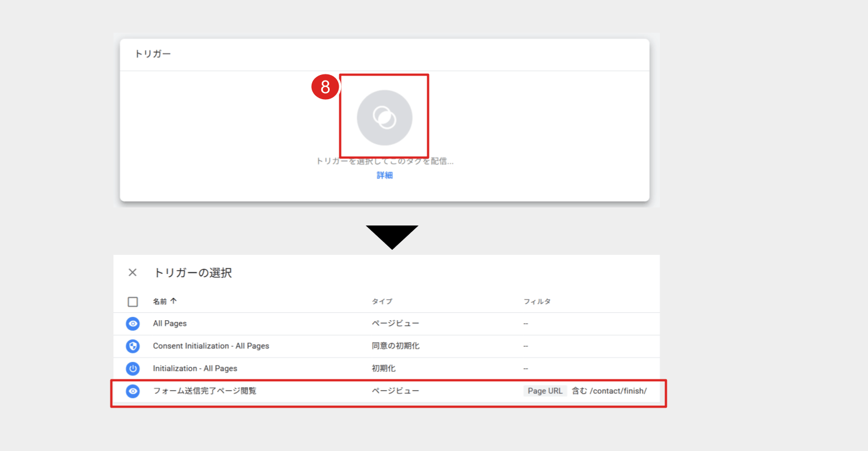Click the eye icon beside フォーム送信完了ページ閲覧

pyautogui.click(x=132, y=391)
